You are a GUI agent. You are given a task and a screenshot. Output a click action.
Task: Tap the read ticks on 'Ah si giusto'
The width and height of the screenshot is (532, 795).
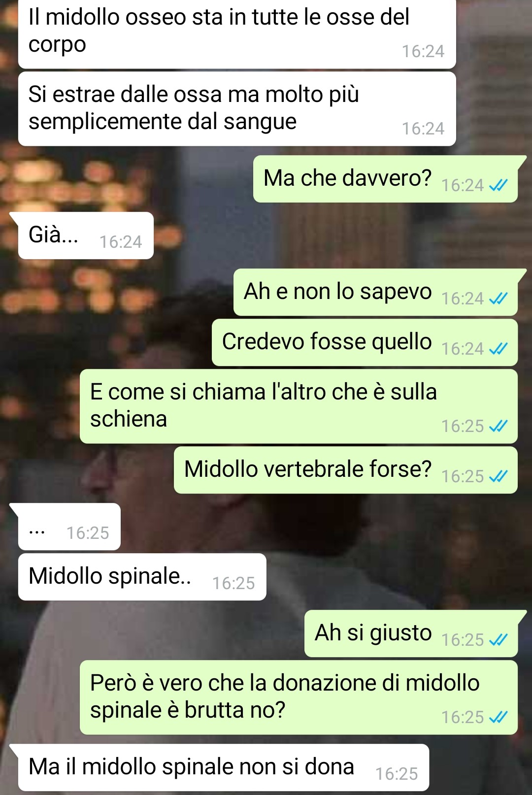click(498, 640)
